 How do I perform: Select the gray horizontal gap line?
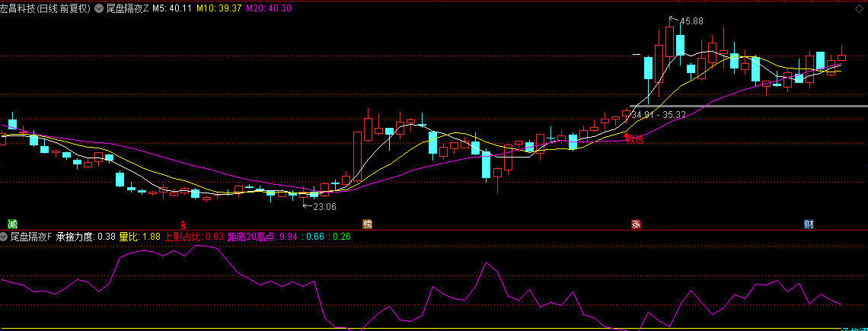click(x=748, y=106)
